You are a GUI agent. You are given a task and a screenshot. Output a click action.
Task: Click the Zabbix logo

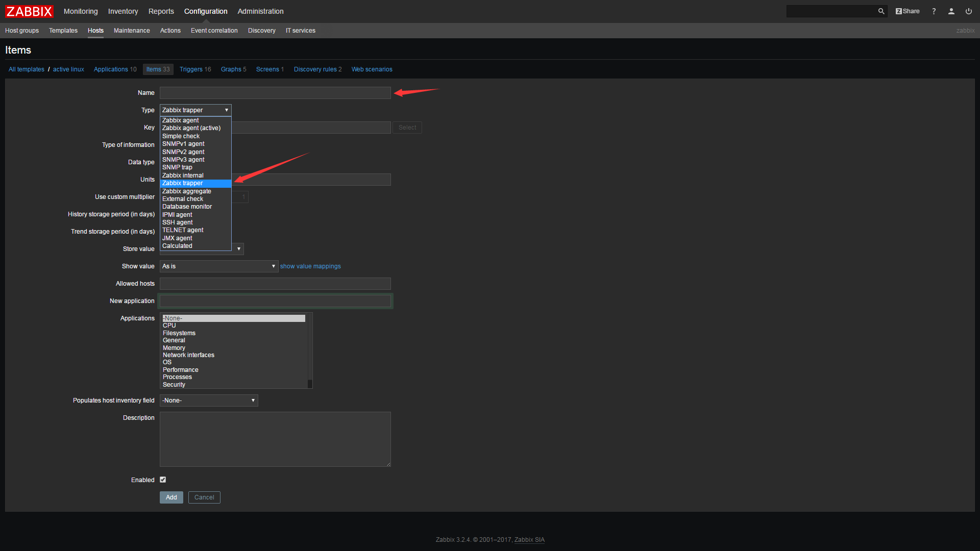pos(29,11)
